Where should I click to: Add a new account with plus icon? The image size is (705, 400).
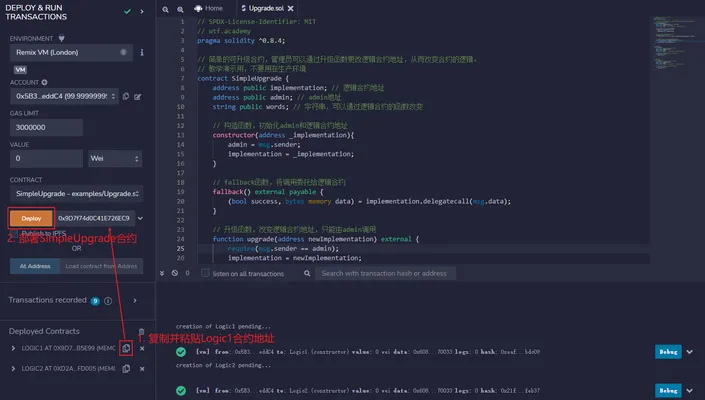(45, 82)
